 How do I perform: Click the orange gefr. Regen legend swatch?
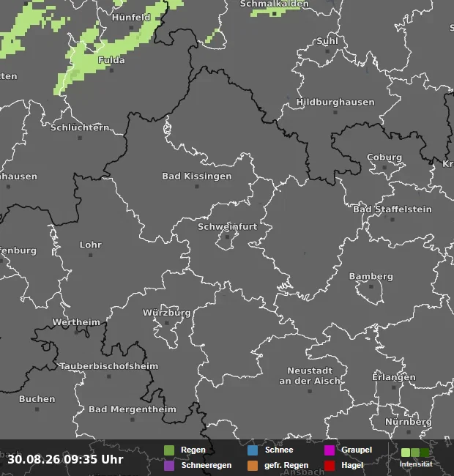pyautogui.click(x=253, y=465)
